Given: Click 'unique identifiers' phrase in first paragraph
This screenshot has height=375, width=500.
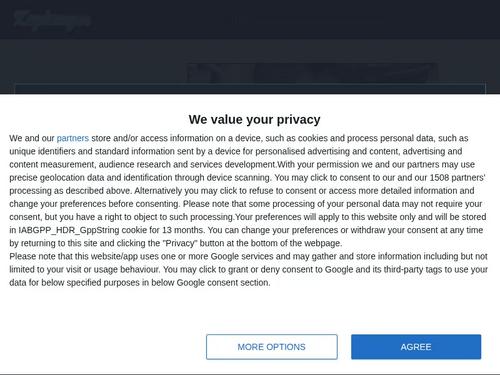Looking at the screenshot, I should 42,151.
